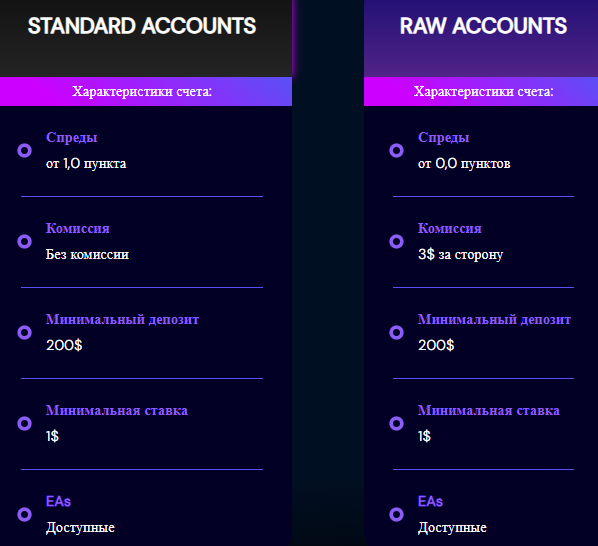The width and height of the screenshot is (598, 546).
Task: Click the 'от 0,0 пунктов' spread text
Action: click(x=464, y=164)
